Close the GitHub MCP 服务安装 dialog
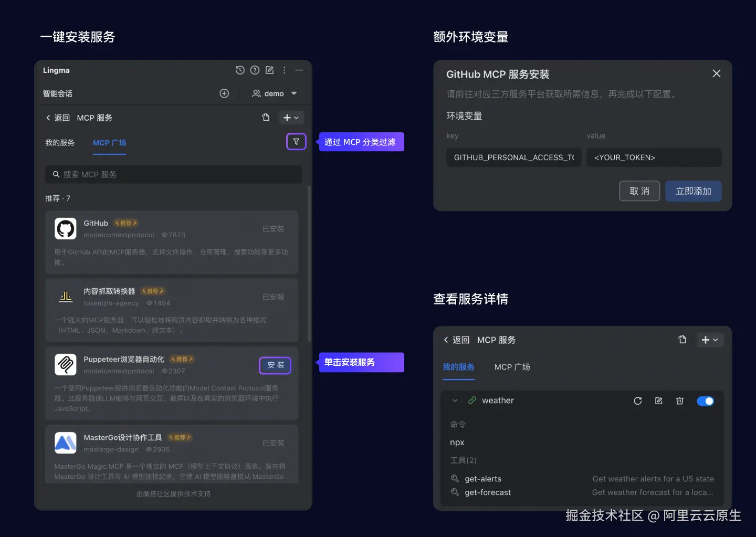This screenshot has width=756, height=537. (717, 73)
